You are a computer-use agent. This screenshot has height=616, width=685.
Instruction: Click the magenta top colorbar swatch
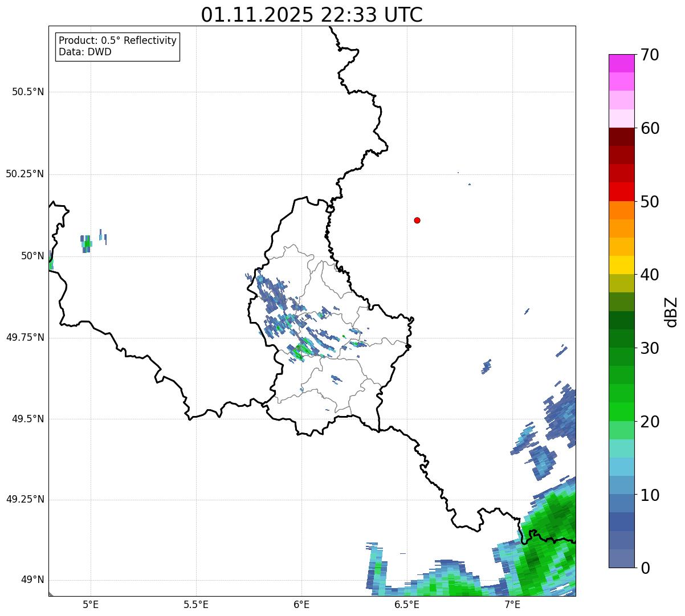[x=621, y=63]
